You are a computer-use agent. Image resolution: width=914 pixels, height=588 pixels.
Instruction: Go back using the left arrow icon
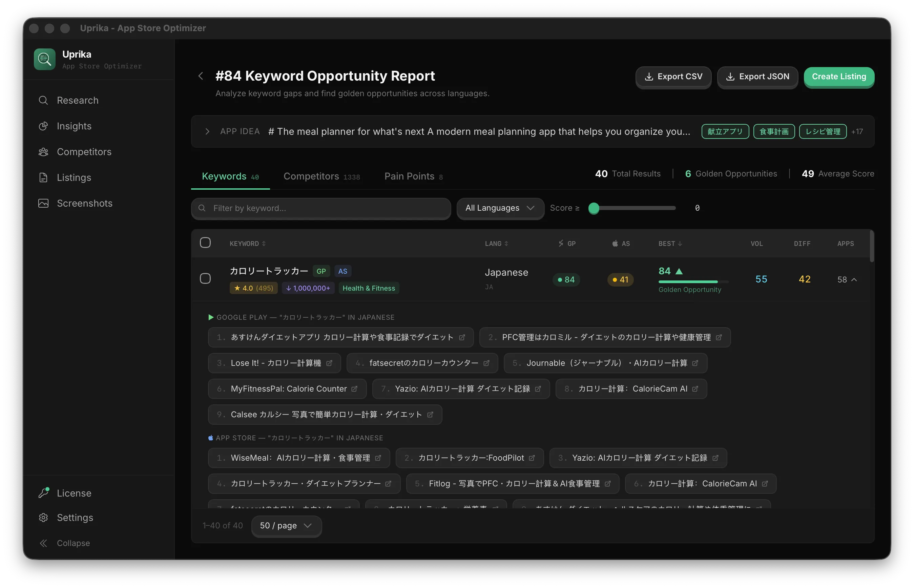(201, 76)
